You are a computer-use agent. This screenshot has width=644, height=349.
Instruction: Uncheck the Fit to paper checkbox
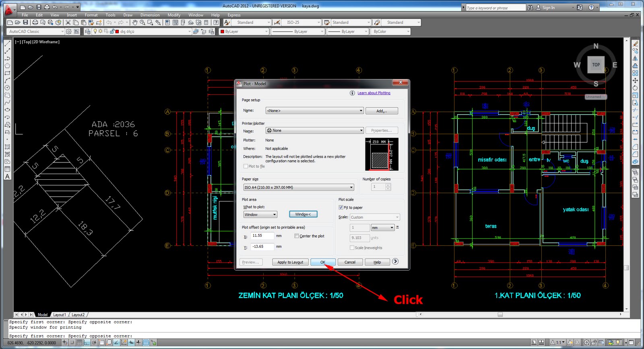click(341, 207)
